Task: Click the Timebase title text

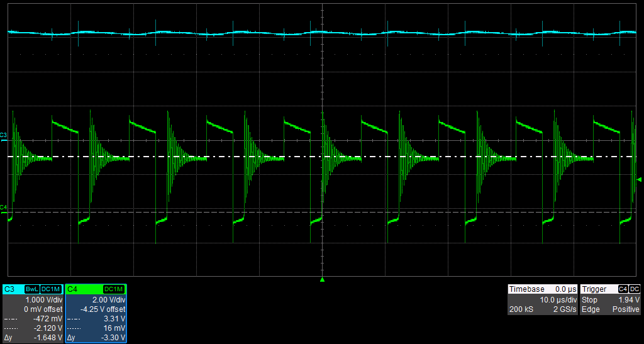Action: [527, 289]
